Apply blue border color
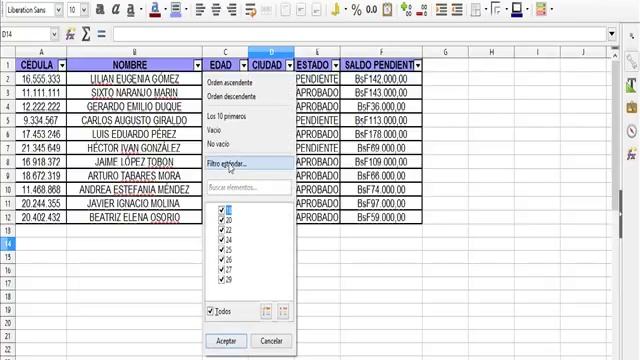This screenshot has height=360, width=640. 517,9
